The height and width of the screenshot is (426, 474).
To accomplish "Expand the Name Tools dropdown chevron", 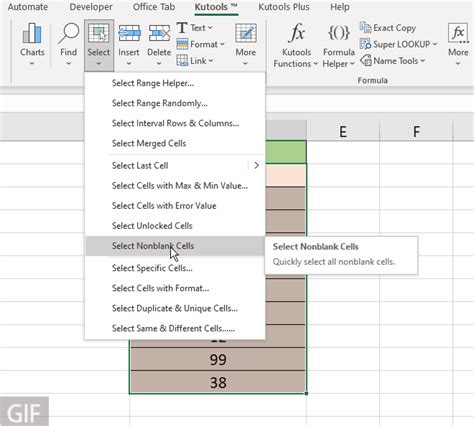I will tap(423, 61).
